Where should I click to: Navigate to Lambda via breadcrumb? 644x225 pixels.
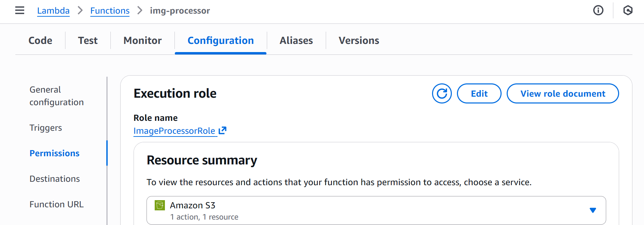pyautogui.click(x=53, y=11)
